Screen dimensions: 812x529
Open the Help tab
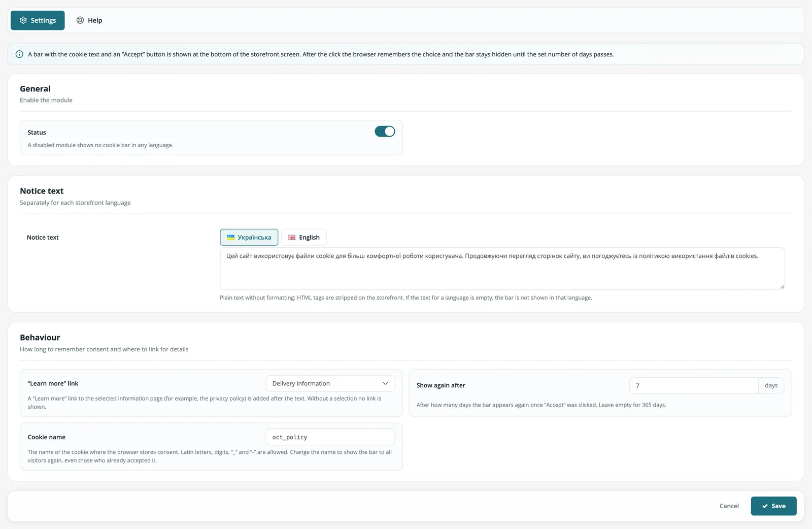(89, 20)
